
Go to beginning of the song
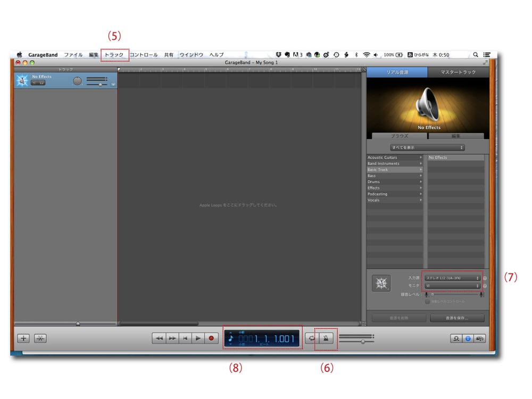pos(185,338)
